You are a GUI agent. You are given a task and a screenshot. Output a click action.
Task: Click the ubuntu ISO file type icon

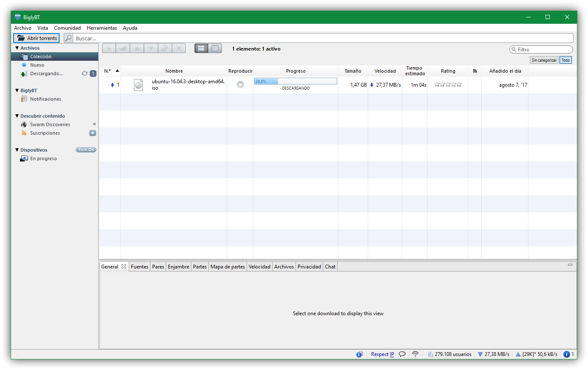(138, 85)
